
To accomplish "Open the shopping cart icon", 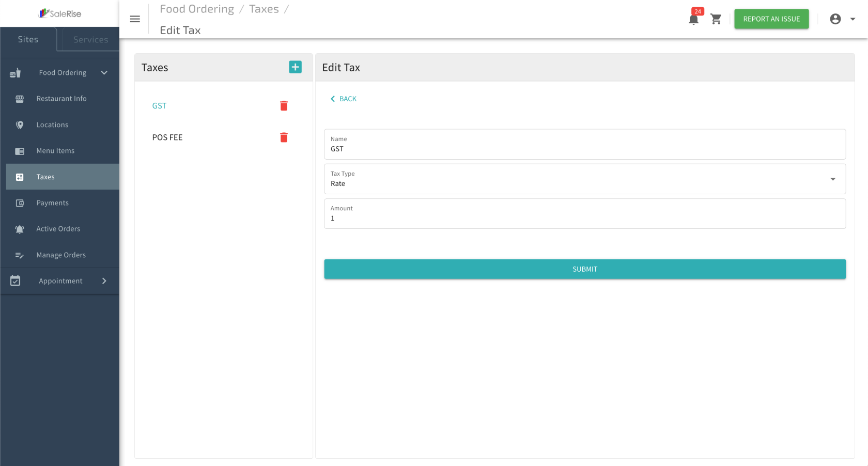I will [x=716, y=19].
